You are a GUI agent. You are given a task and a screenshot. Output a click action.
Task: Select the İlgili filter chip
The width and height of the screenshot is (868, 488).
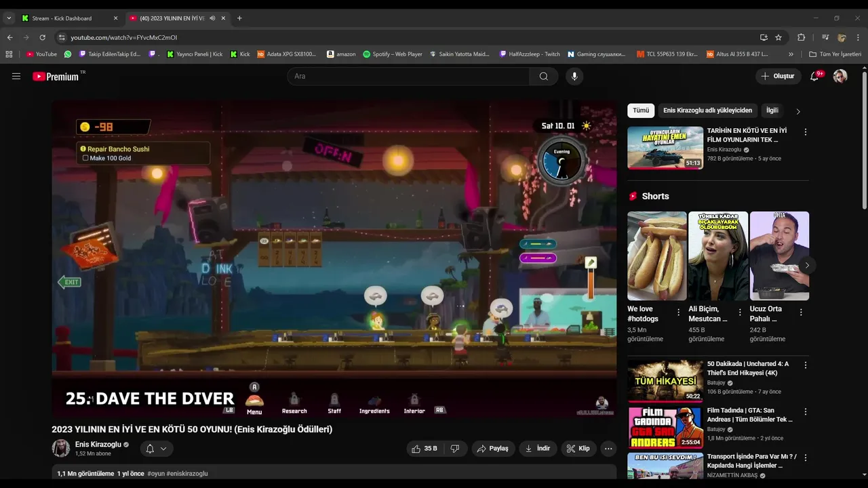[x=772, y=110]
